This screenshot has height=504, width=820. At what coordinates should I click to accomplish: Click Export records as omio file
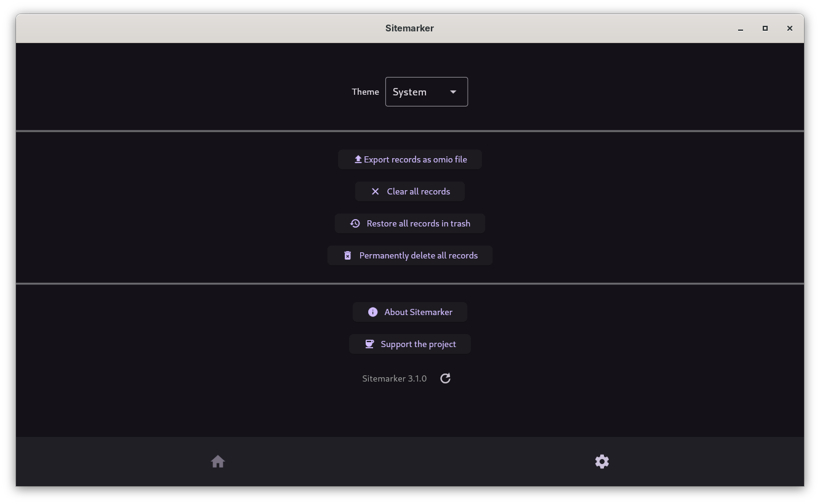point(410,159)
